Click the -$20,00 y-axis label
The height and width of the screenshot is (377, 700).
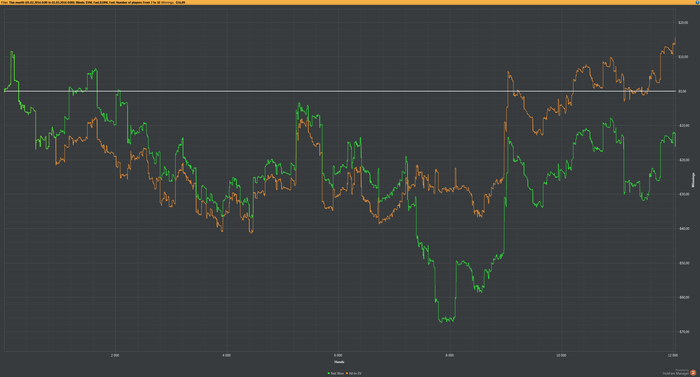pos(683,160)
